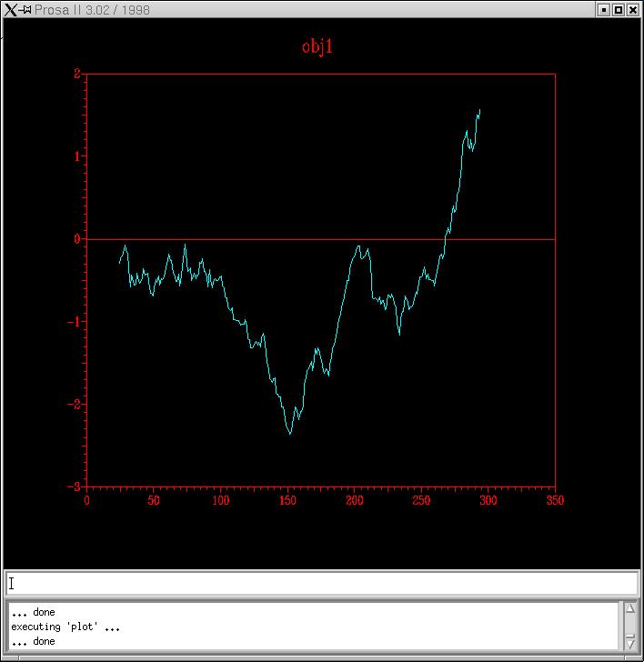
Task: Click the Prosa II 3.02 title bar text
Action: pos(93,10)
